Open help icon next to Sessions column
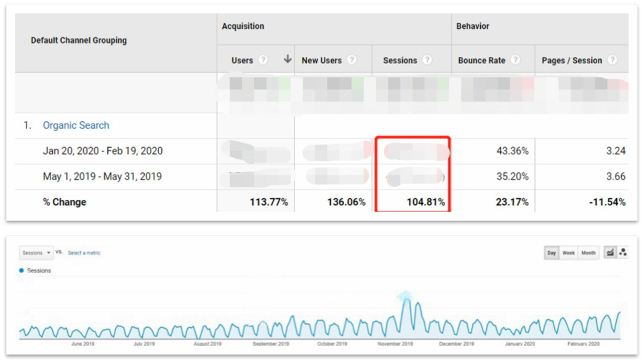Image resolution: width=644 pixels, height=363 pixels. [427, 60]
